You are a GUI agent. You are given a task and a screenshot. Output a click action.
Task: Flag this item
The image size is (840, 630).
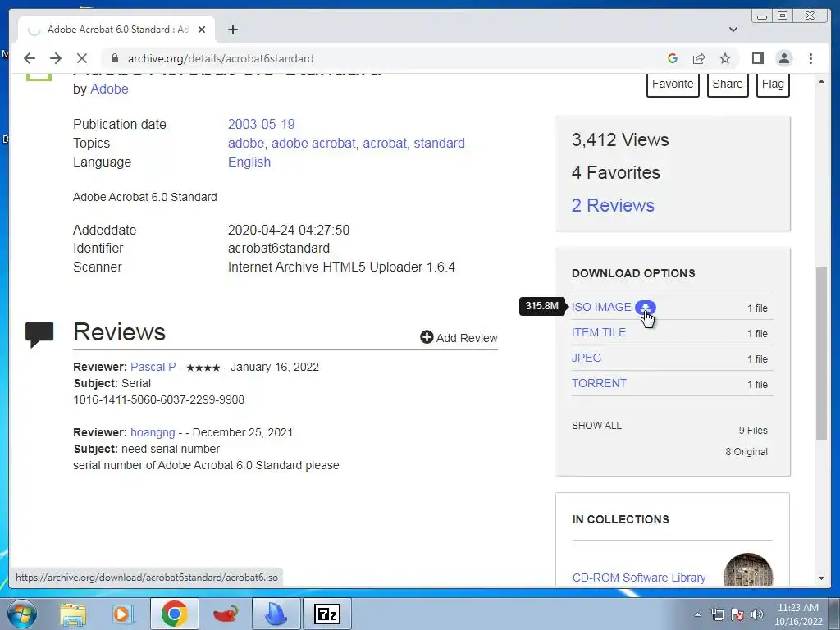click(x=773, y=84)
